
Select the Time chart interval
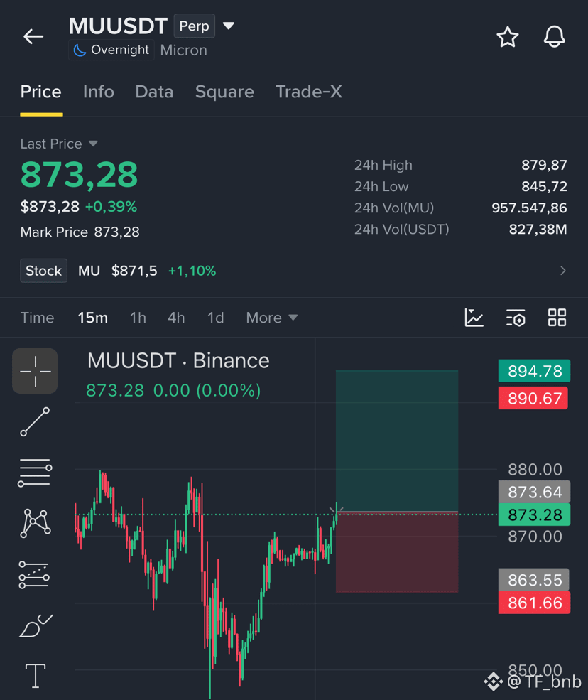(x=38, y=318)
